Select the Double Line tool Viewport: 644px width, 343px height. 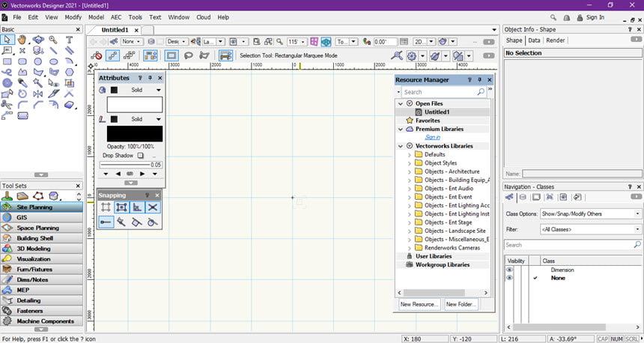tap(69, 50)
